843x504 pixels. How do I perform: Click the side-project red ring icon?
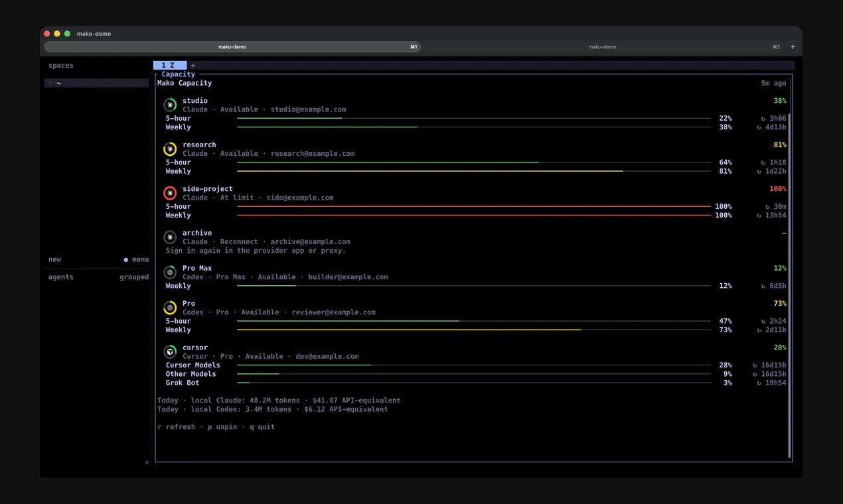(x=170, y=193)
